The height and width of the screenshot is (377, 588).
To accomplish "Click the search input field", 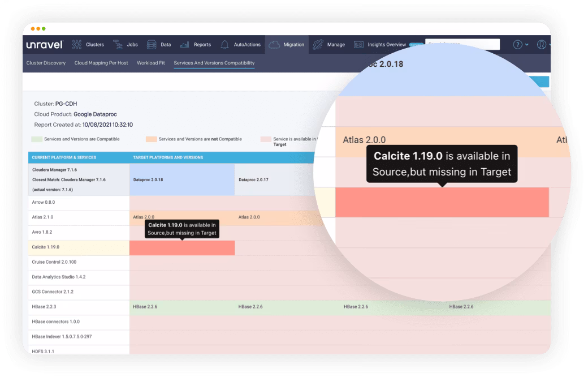I will [x=462, y=44].
